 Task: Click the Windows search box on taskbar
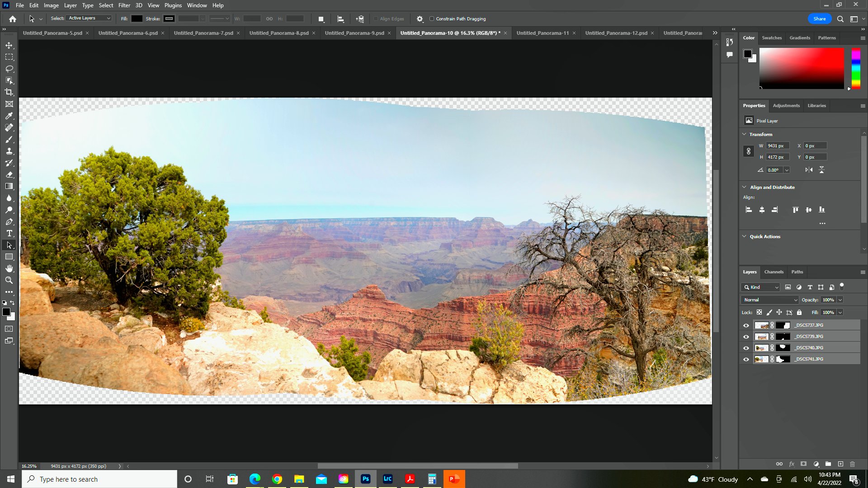point(99,479)
